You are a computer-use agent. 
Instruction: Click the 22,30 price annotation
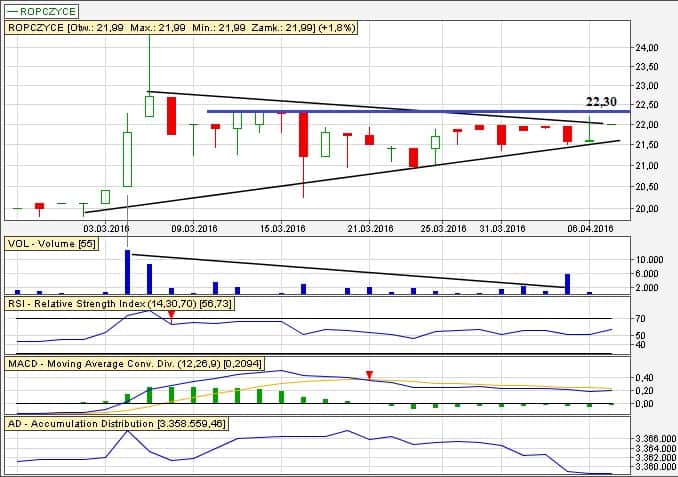(x=602, y=102)
